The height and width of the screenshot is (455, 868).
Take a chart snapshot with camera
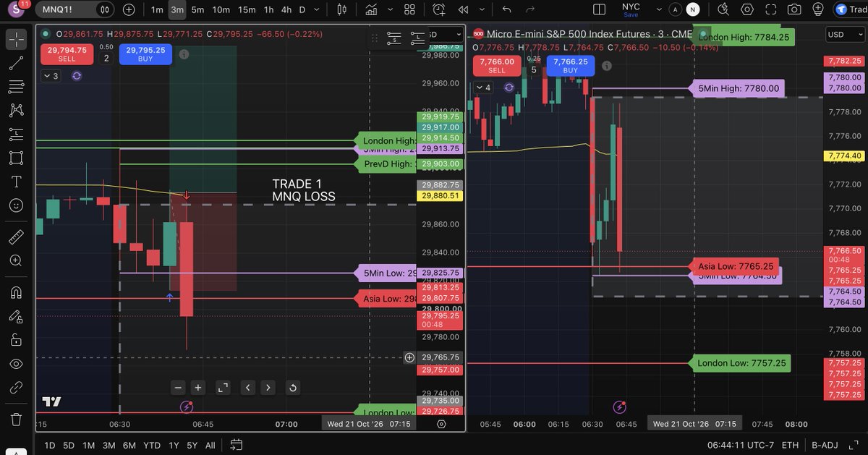coord(795,10)
